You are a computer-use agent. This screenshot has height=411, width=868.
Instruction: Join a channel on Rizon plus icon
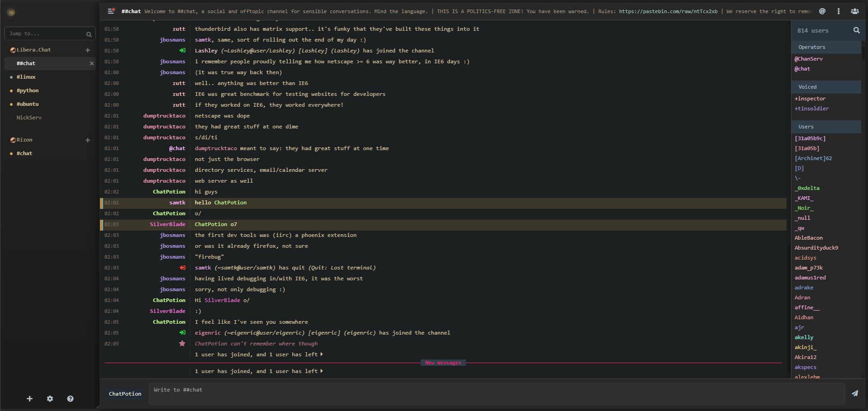(88, 140)
